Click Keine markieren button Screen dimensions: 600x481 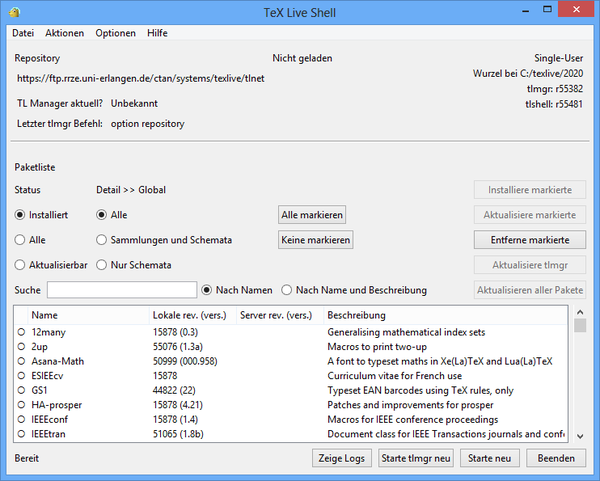316,240
